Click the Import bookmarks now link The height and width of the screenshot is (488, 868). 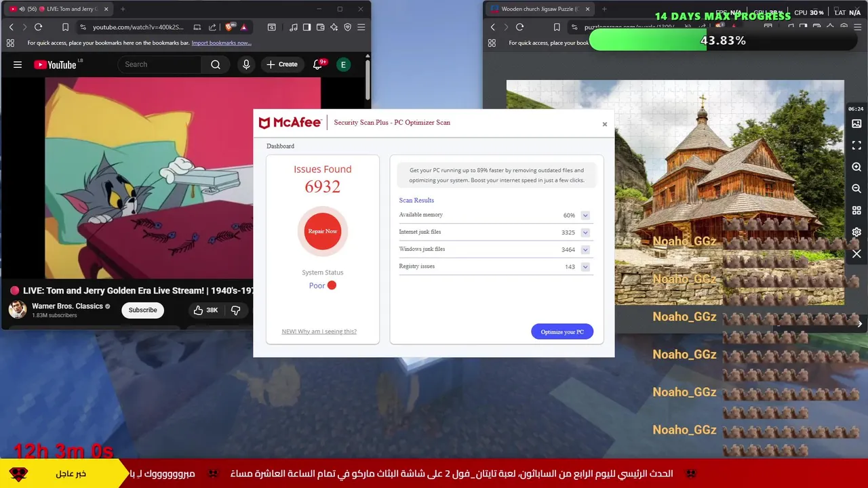coord(221,43)
